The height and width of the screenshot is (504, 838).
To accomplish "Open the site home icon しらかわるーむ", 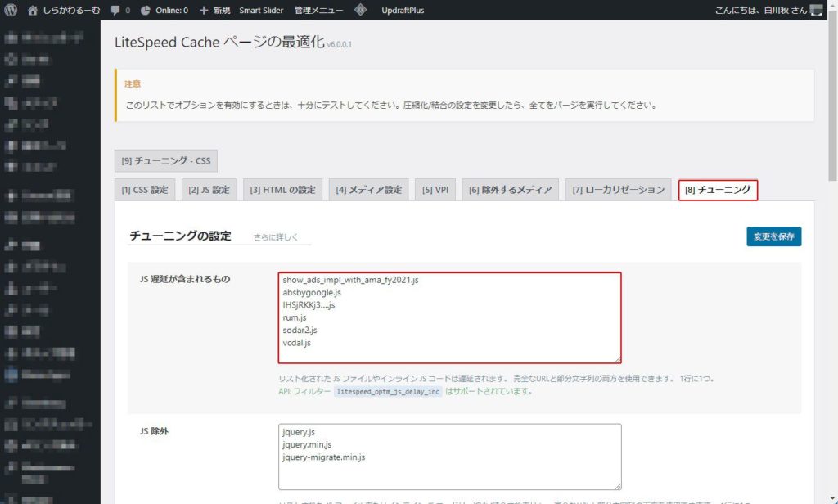I will pos(33,11).
